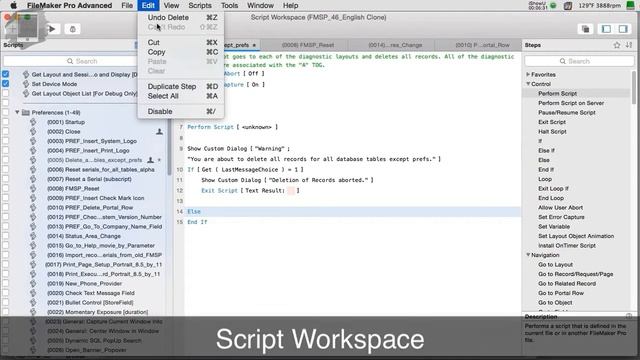Click the Steps pane scrollbar
The height and width of the screenshot is (360, 640).
(x=634, y=88)
